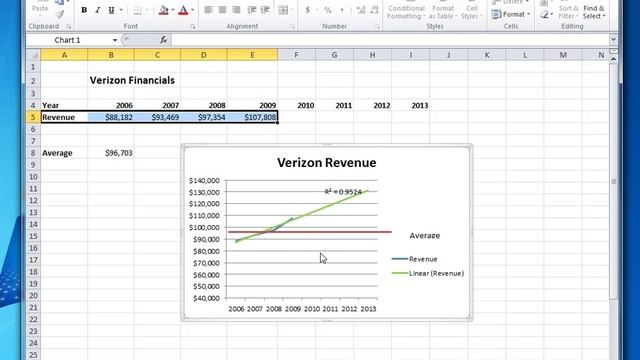The height and width of the screenshot is (360, 640).
Task: Click the scroll up arrow
Action: pyautogui.click(x=613, y=59)
